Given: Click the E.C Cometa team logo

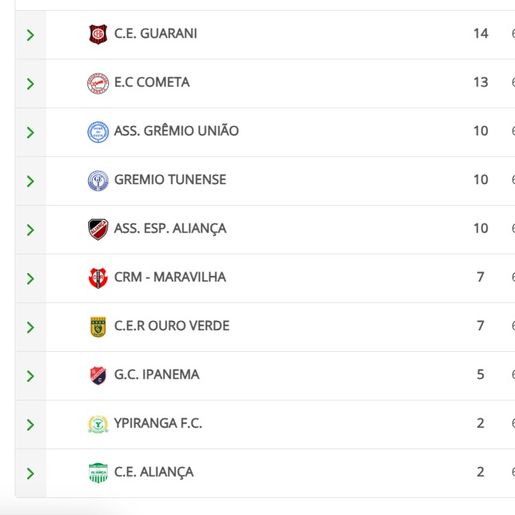Looking at the screenshot, I should pos(98,83).
